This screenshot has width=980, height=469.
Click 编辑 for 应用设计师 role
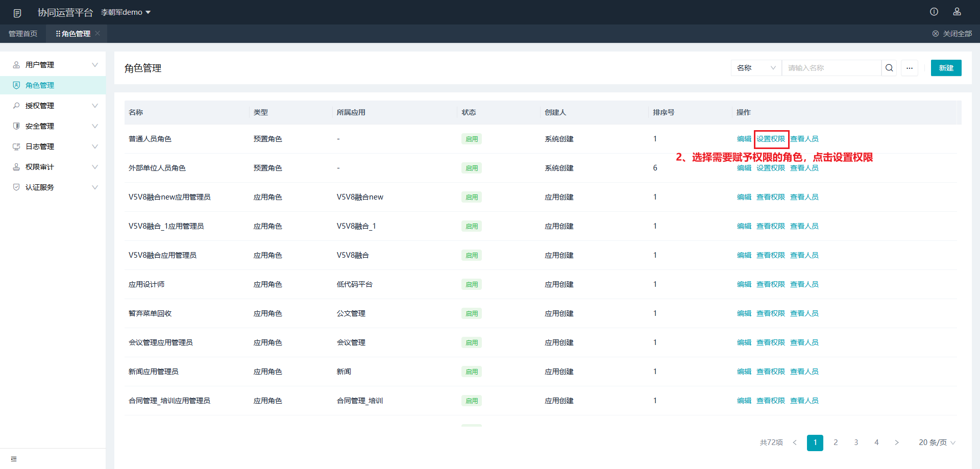pos(744,284)
